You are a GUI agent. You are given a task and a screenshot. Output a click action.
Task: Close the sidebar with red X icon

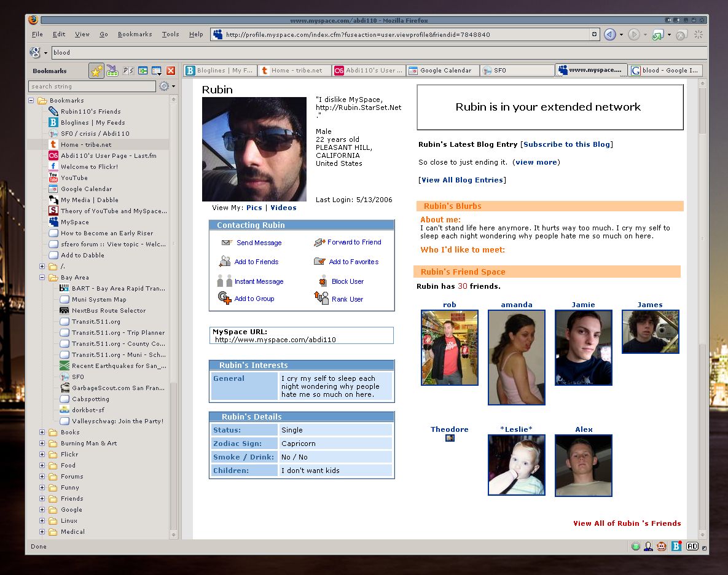(x=171, y=71)
